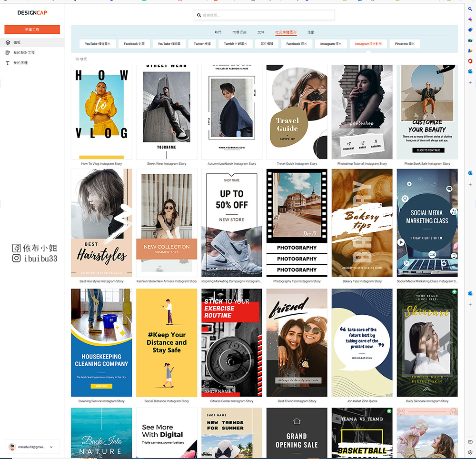Screen dimensions: 476x459
Task: Choose the YouTube 縮略圖 subcategory
Action: (x=169, y=44)
